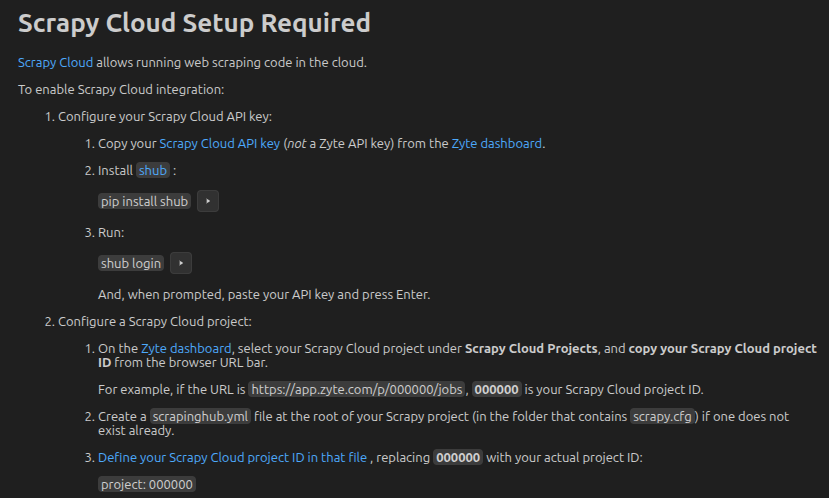
Task: Click the italic 'not' in API key step
Action: point(297,143)
